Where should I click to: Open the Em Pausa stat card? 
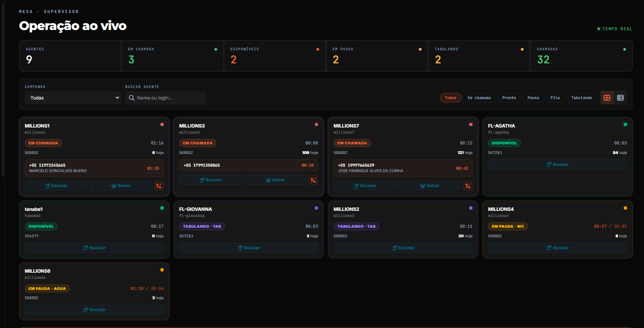coord(377,56)
